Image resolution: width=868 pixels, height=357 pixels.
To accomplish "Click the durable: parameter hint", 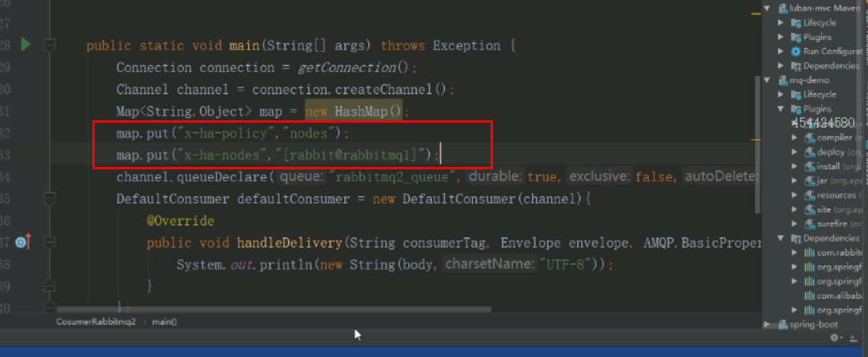I will [495, 177].
